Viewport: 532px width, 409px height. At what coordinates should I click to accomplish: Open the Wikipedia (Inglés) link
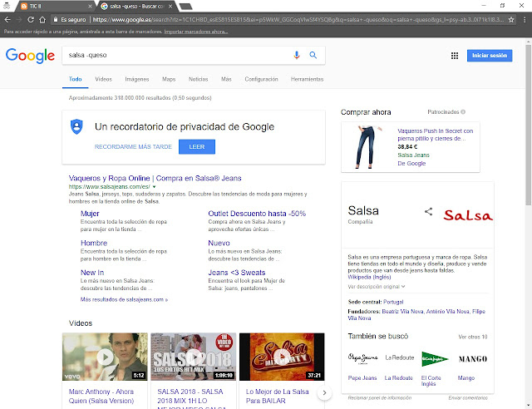click(369, 277)
